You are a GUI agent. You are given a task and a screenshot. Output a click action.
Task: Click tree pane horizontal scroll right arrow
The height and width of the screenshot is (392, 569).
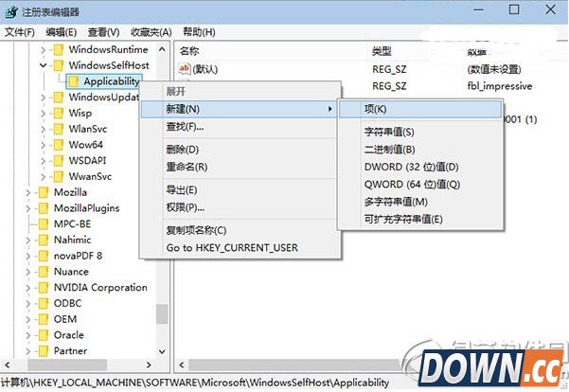(149, 365)
